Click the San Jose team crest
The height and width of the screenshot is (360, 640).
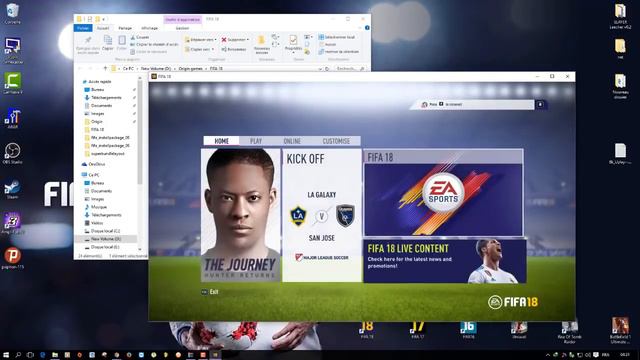pos(345,216)
